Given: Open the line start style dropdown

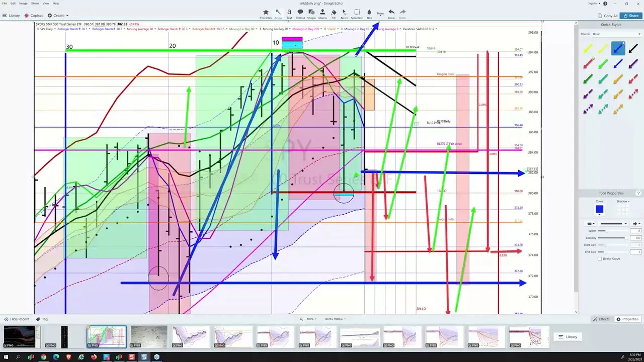Looking at the screenshot, I should [x=590, y=223].
